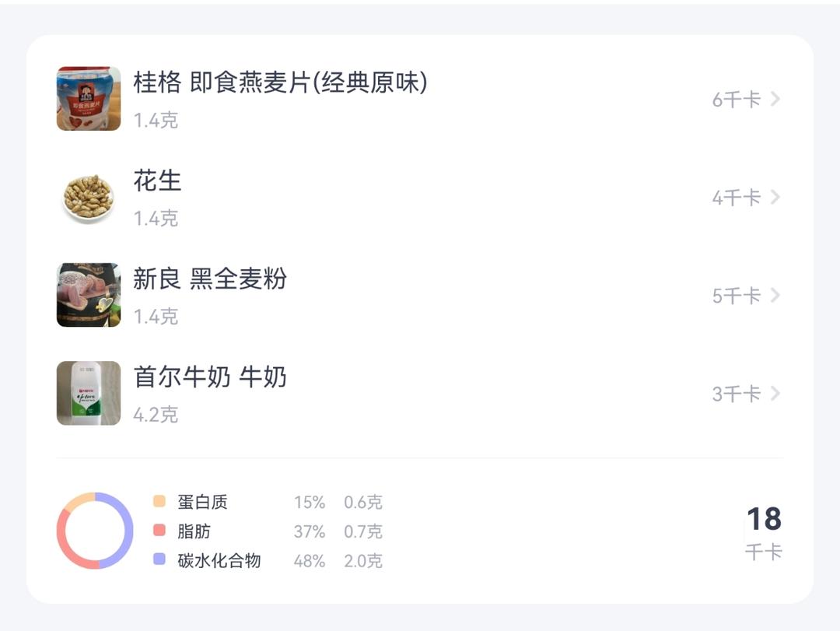Click the orange 蛋白质 legend swatch

point(160,502)
